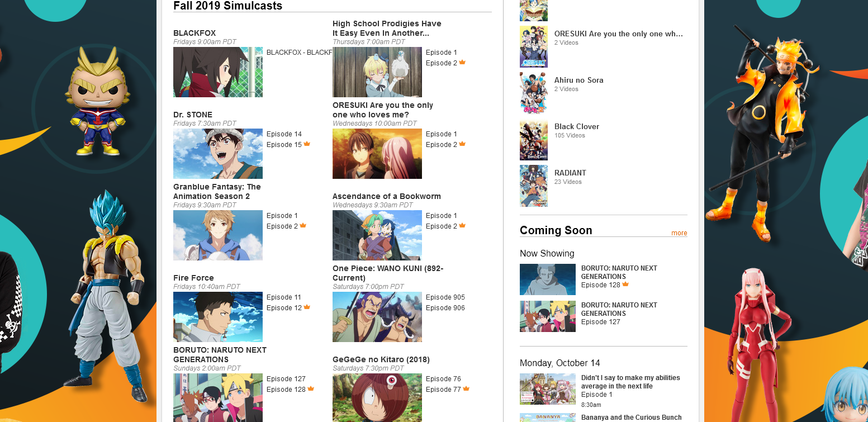
Task: Open the GeGeGe no Kitaro thumbnail image
Action: pyautogui.click(x=377, y=397)
